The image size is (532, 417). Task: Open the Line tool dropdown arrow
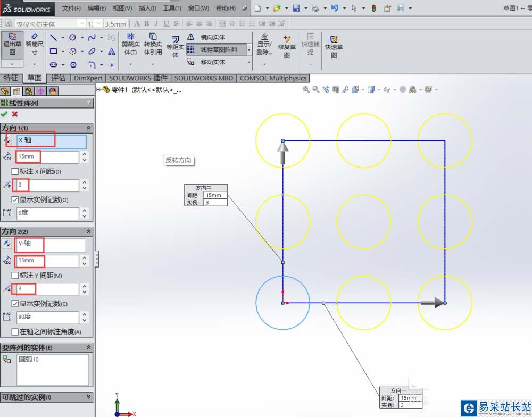pyautogui.click(x=63, y=37)
